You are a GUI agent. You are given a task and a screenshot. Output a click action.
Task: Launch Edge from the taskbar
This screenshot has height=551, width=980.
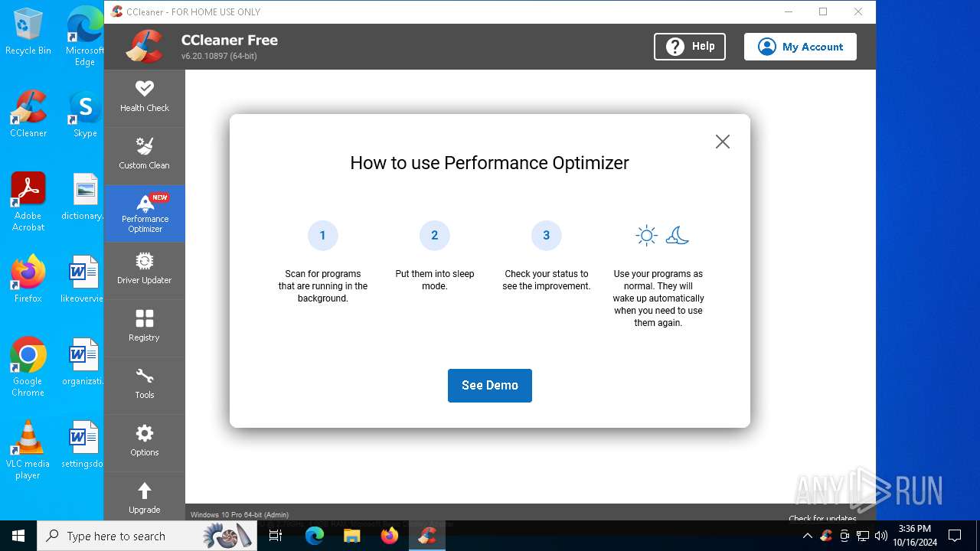[x=315, y=536]
